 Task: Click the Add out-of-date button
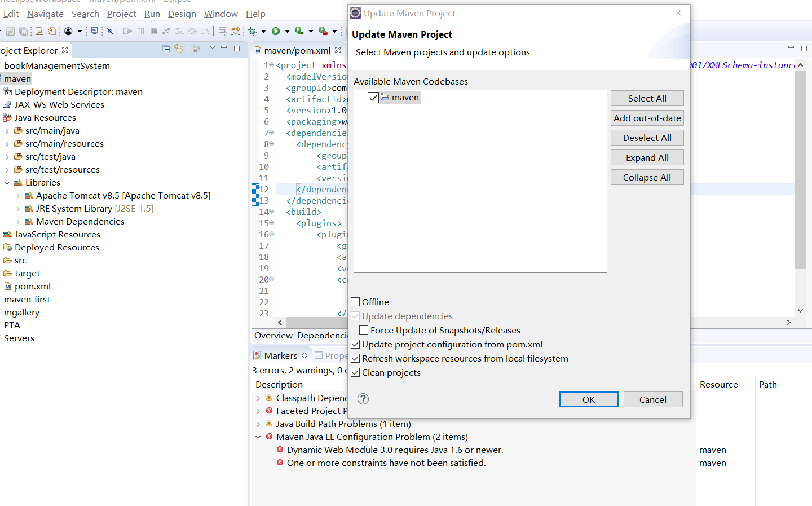pyautogui.click(x=647, y=118)
